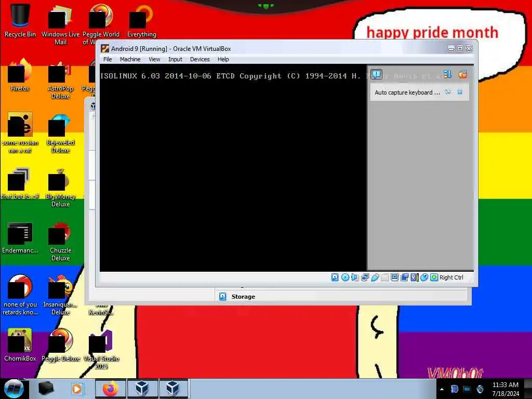Open greyed shared folders indicator in status bar
532x399 pixels.
[x=384, y=277]
